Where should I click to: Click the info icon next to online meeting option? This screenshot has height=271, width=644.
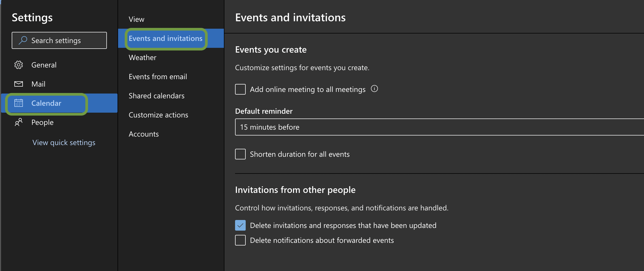tap(374, 89)
